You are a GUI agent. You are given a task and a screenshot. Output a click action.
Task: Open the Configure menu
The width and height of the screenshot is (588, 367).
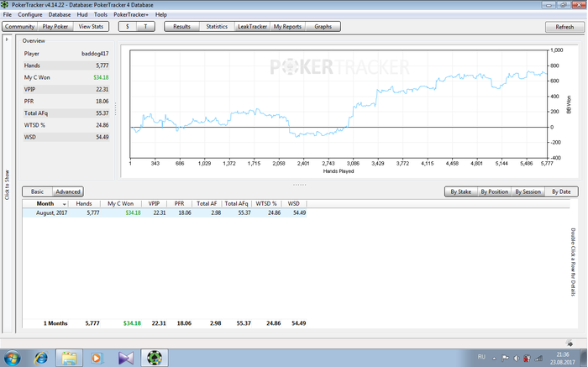30,14
